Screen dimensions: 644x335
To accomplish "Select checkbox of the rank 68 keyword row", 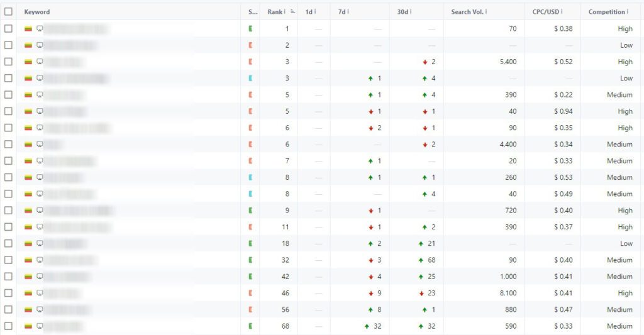I will point(8,326).
